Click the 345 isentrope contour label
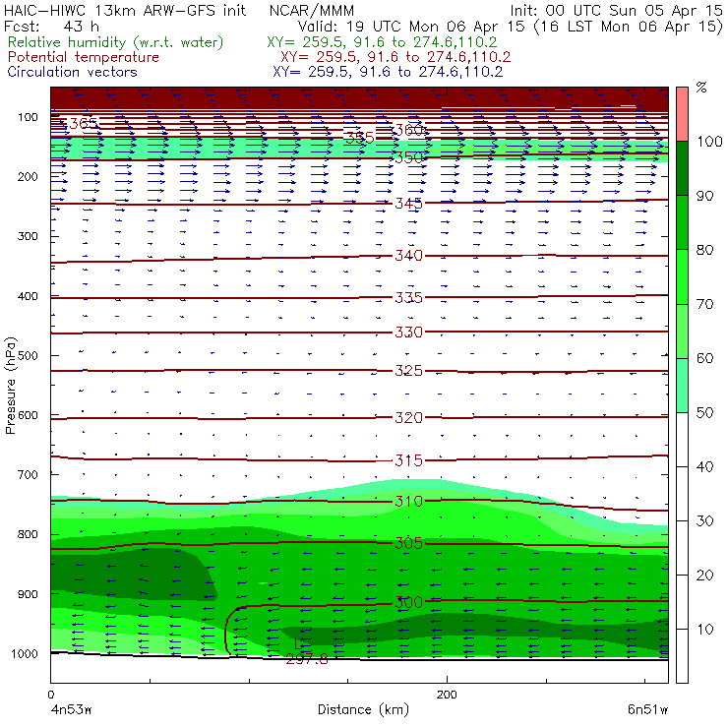The width and height of the screenshot is (728, 728). click(x=408, y=204)
